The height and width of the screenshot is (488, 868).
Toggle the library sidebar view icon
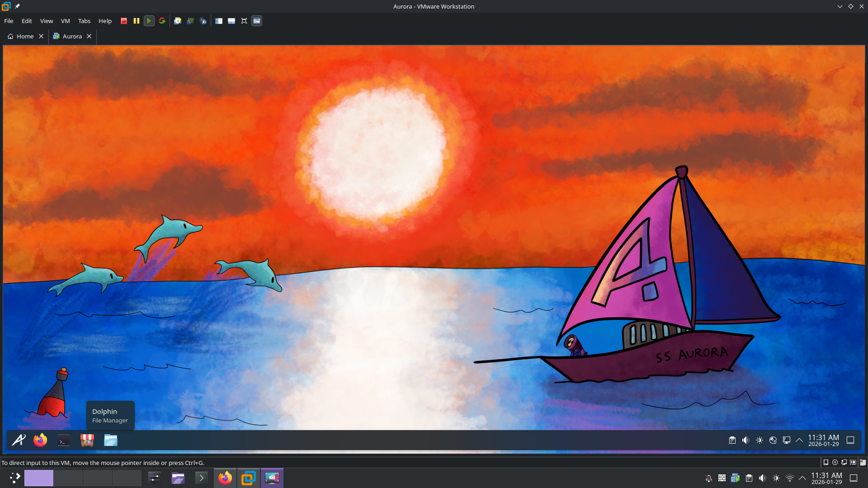point(219,21)
